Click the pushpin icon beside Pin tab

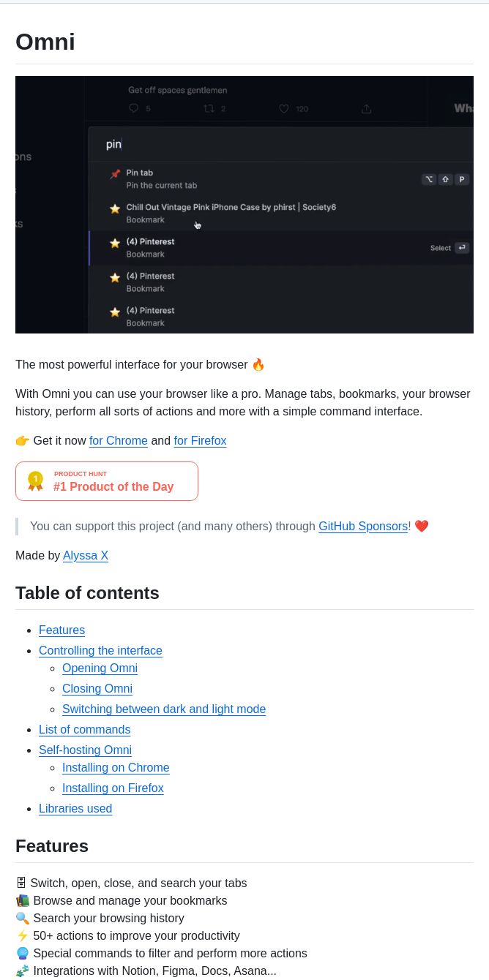pyautogui.click(x=115, y=174)
